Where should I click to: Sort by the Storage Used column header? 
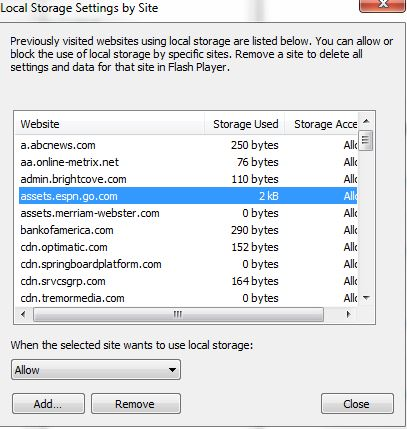pos(244,124)
